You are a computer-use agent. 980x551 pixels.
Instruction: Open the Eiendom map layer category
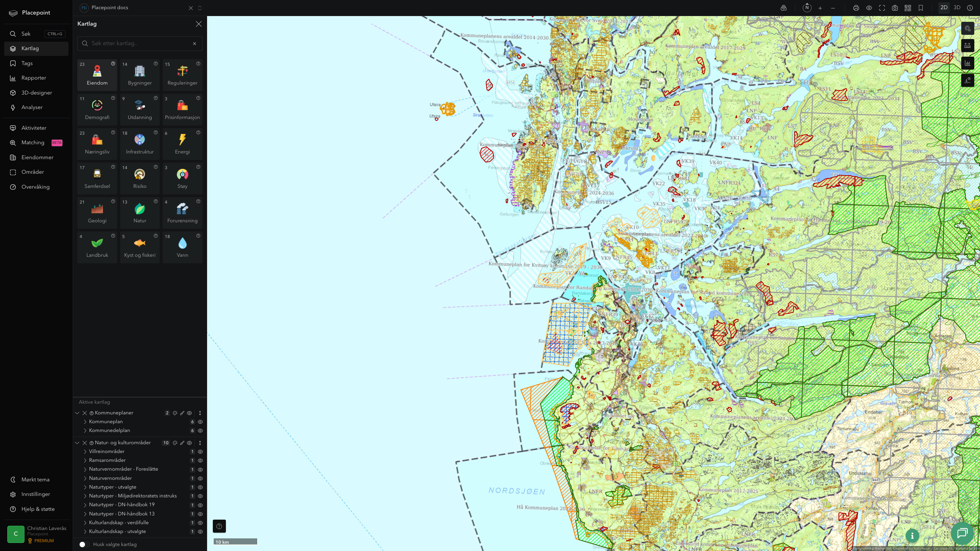97,75
